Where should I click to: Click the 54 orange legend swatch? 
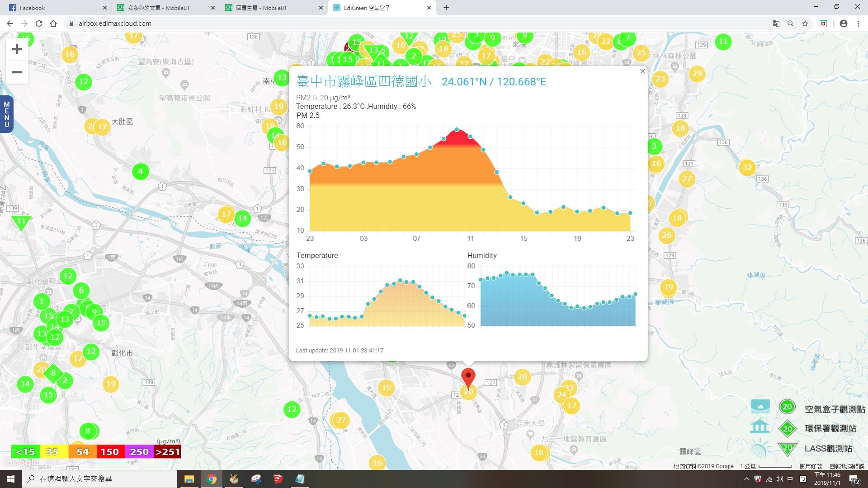click(x=82, y=452)
